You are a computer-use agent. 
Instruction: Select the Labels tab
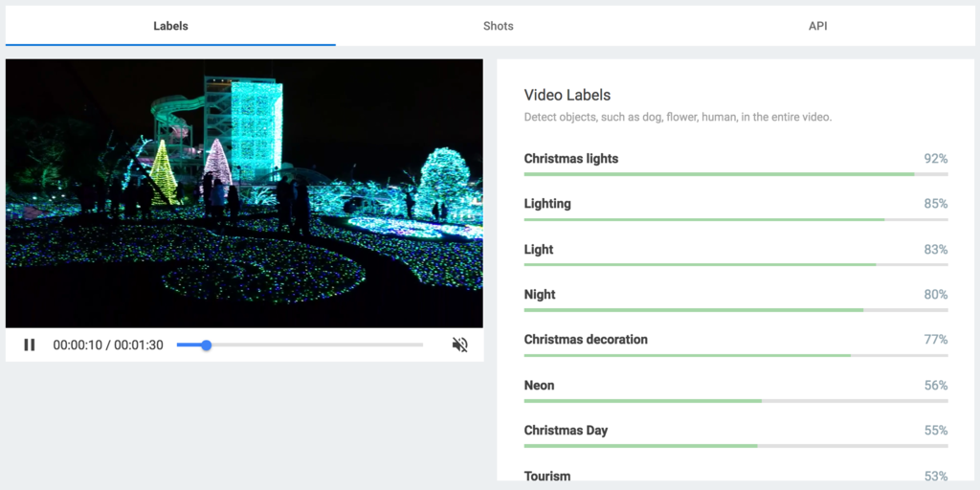coord(170,26)
